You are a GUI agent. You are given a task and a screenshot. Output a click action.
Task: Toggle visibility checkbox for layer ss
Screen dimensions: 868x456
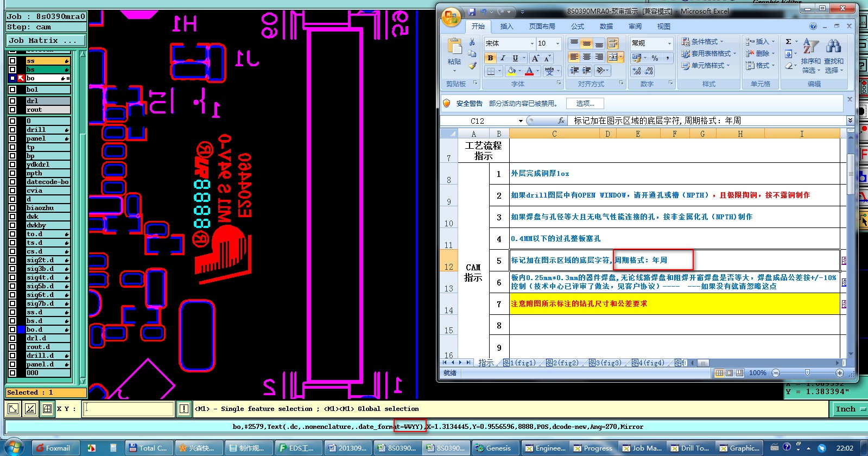[x=12, y=61]
